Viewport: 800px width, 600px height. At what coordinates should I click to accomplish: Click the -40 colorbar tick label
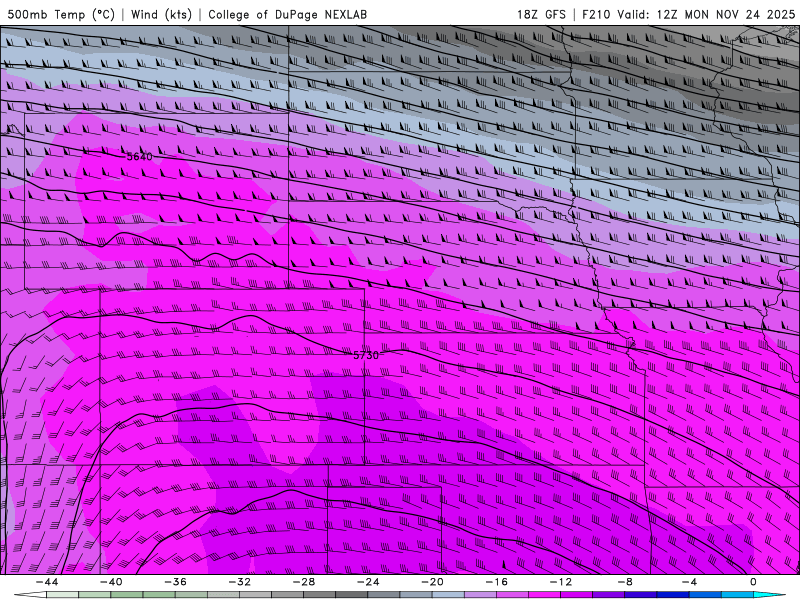pos(111,582)
